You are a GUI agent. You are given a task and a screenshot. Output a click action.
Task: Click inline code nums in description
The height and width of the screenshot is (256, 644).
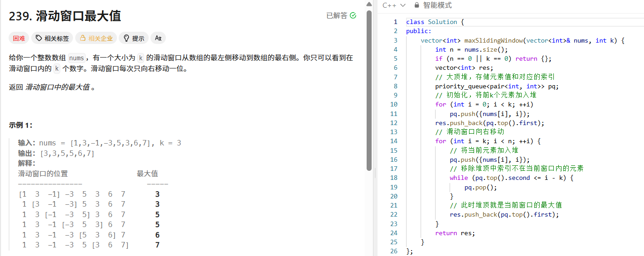click(76, 58)
